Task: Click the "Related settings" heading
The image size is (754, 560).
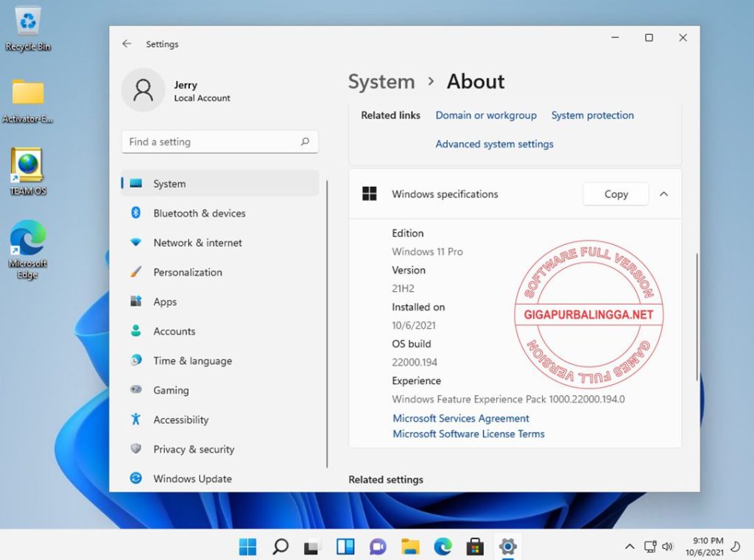Action: (386, 479)
